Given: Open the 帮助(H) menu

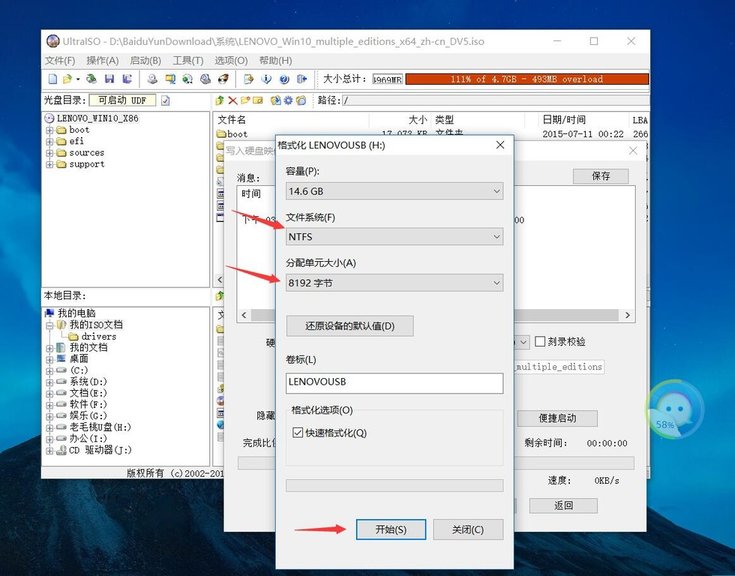Looking at the screenshot, I should [276, 60].
